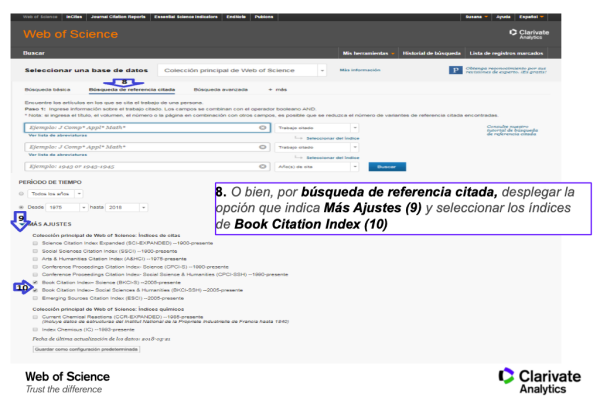Open the Año(s) de cita field dropdown
Screen dimensions: 600x401
pyautogui.click(x=316, y=167)
